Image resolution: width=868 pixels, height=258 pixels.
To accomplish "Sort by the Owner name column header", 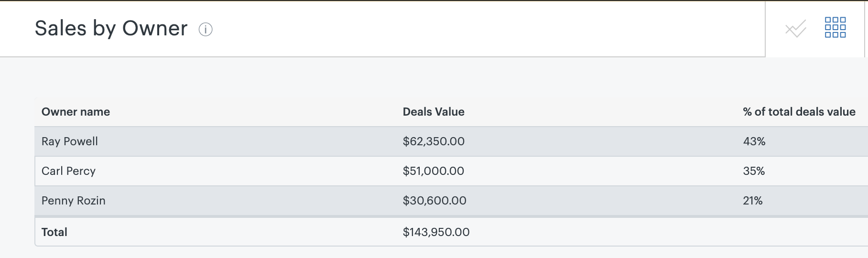I will (x=76, y=112).
